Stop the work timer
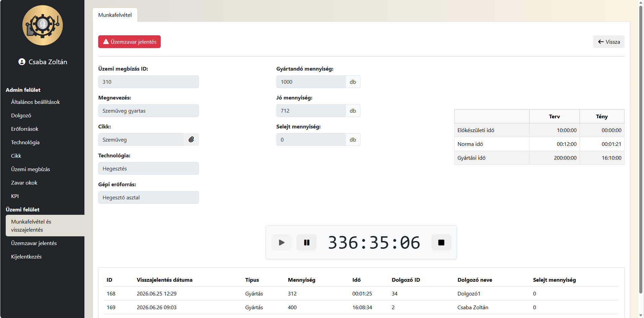The width and height of the screenshot is (644, 318). click(x=441, y=242)
